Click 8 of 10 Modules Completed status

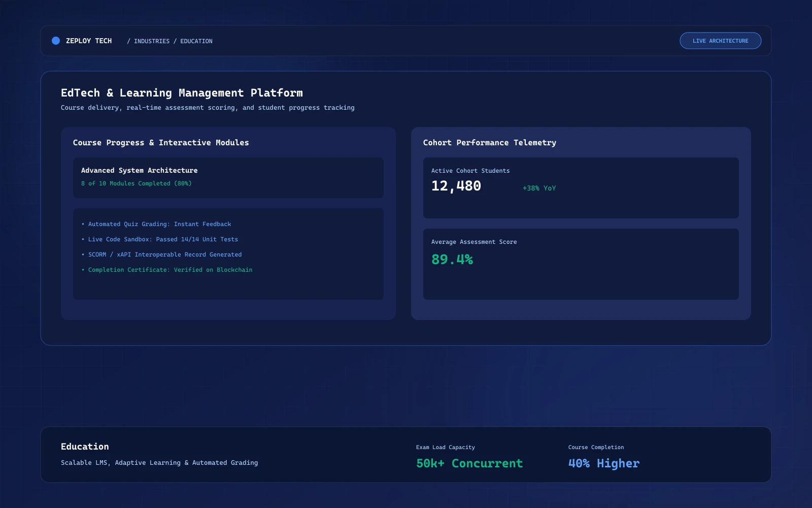[137, 183]
